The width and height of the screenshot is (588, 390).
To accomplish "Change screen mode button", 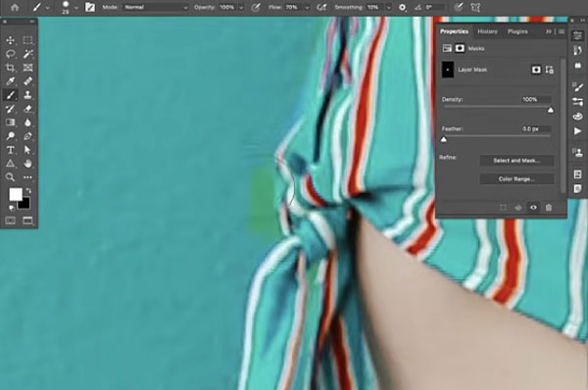I will (x=27, y=220).
